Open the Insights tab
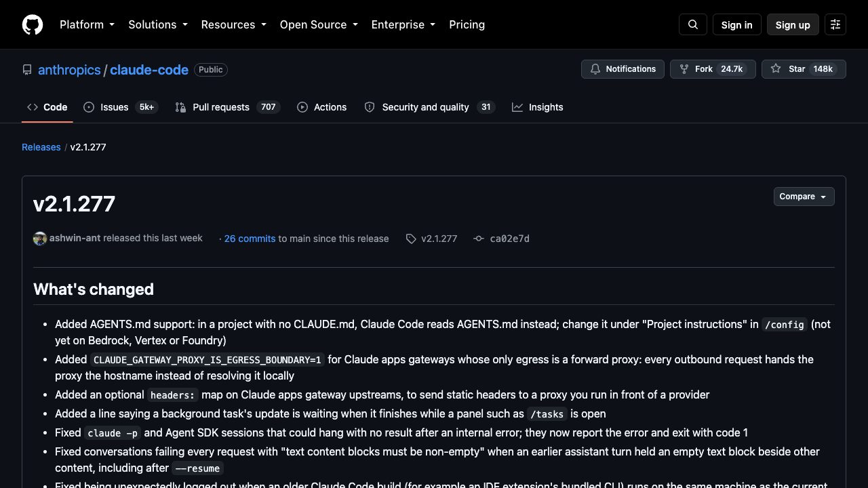Screen dimensions: 868x488 pos(538,107)
